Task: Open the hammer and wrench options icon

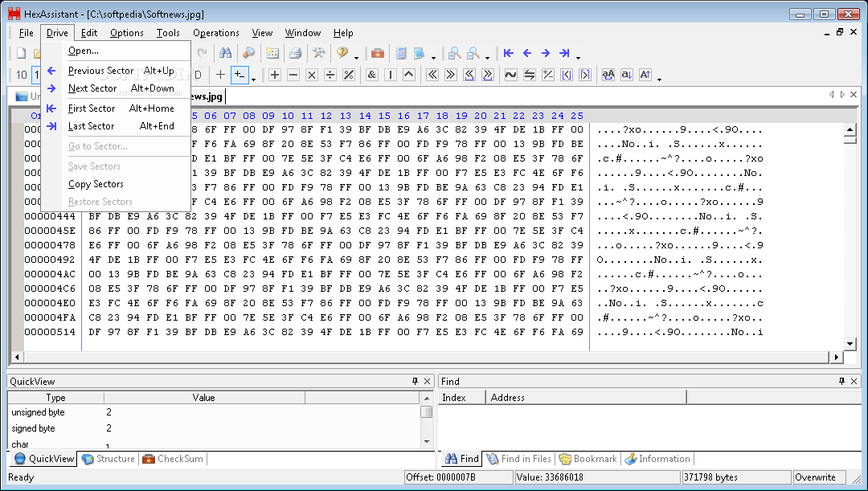Action: click(x=318, y=53)
